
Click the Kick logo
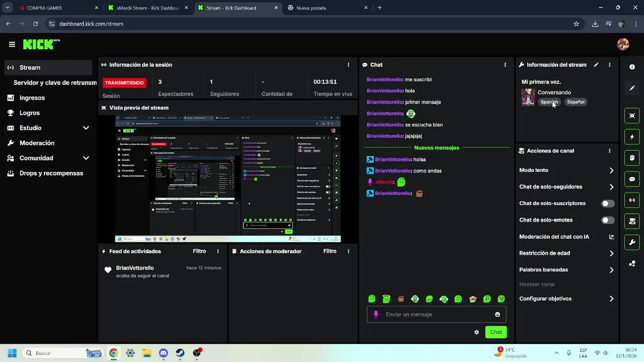[41, 44]
